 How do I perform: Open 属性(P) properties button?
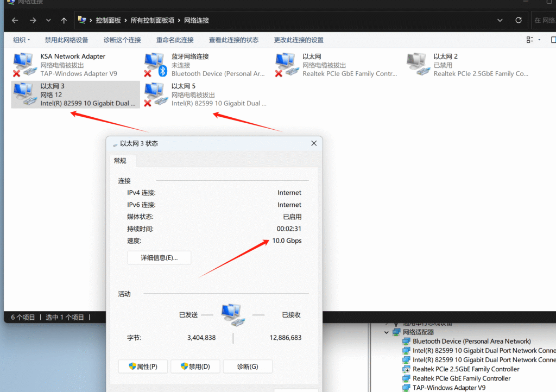[143, 366]
